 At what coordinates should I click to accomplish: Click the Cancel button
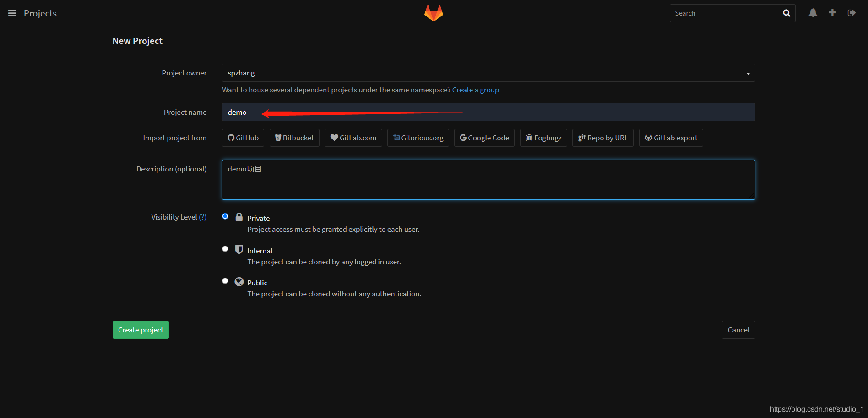[x=738, y=330]
